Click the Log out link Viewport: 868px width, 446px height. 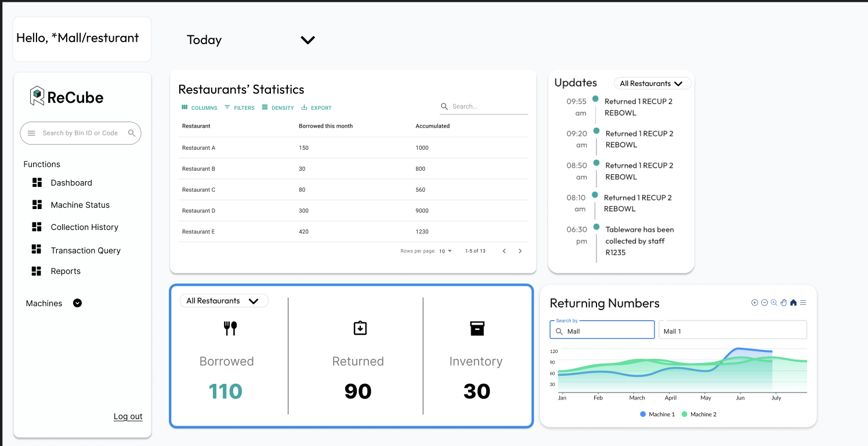point(128,416)
